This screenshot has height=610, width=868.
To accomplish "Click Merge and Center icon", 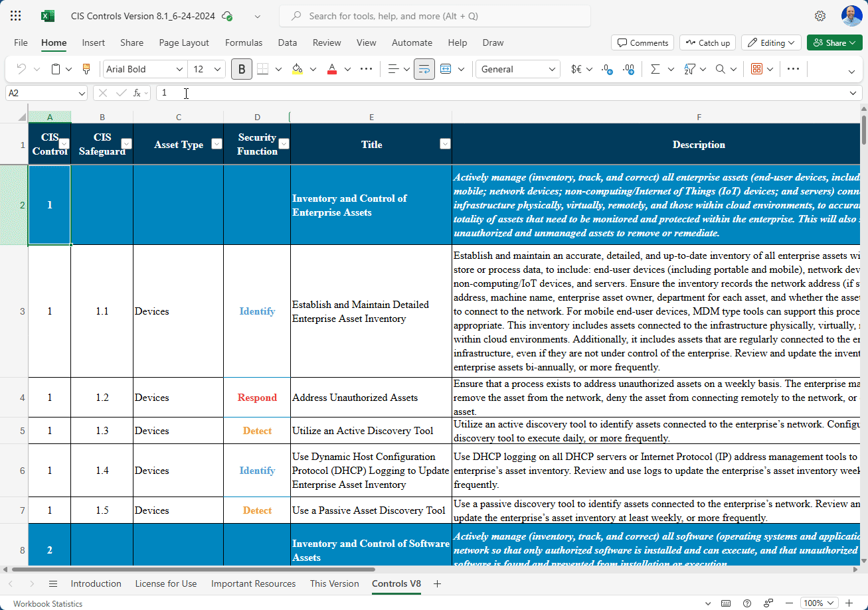I will click(x=446, y=69).
